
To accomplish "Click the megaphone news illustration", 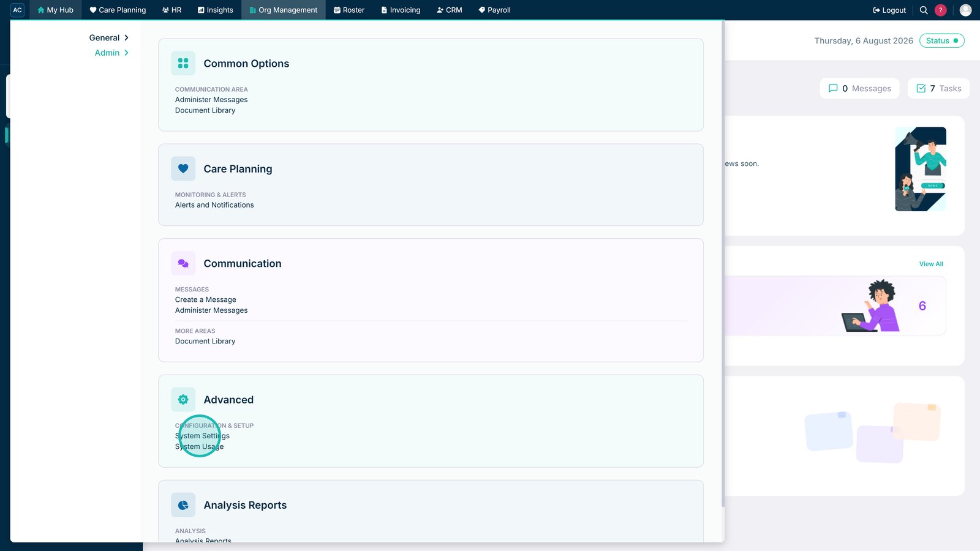I will pyautogui.click(x=921, y=169).
